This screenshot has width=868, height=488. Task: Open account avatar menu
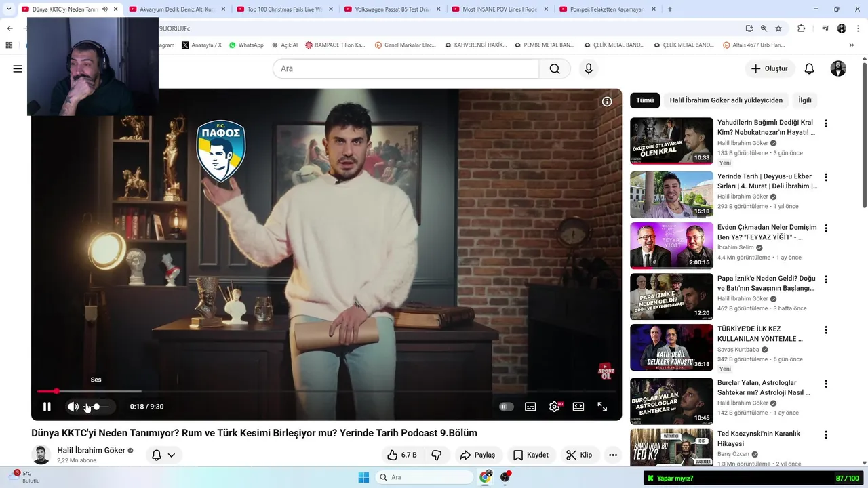pyautogui.click(x=838, y=68)
